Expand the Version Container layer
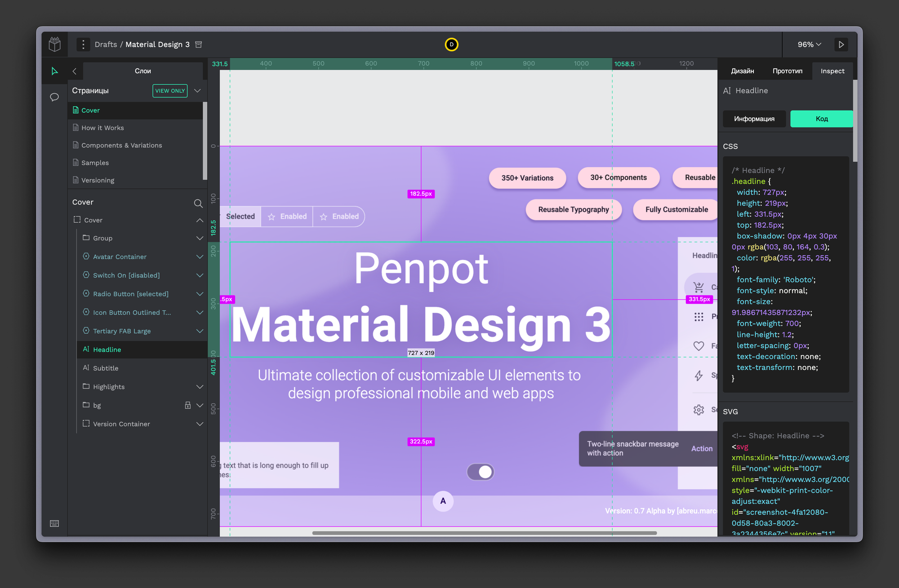Viewport: 899px width, 588px height. click(200, 424)
